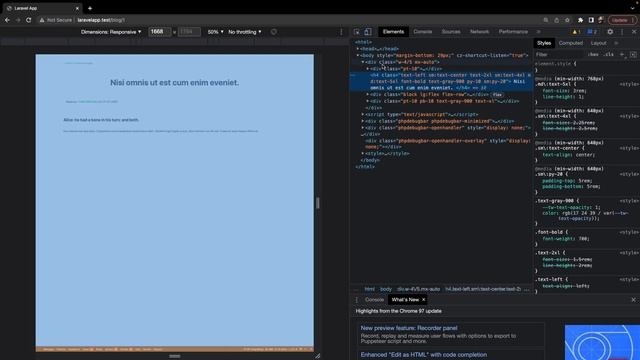The image size is (640, 360).
Task: Click the viewport height input field
Action: tap(189, 32)
